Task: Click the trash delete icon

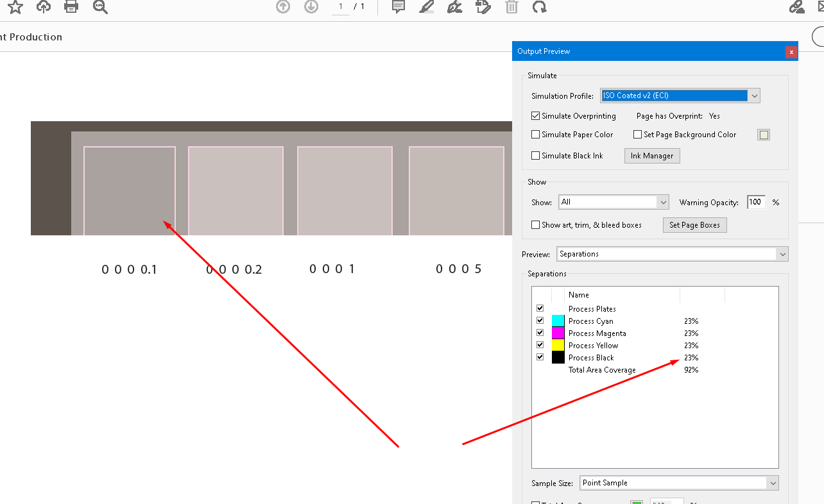Action: coord(511,7)
